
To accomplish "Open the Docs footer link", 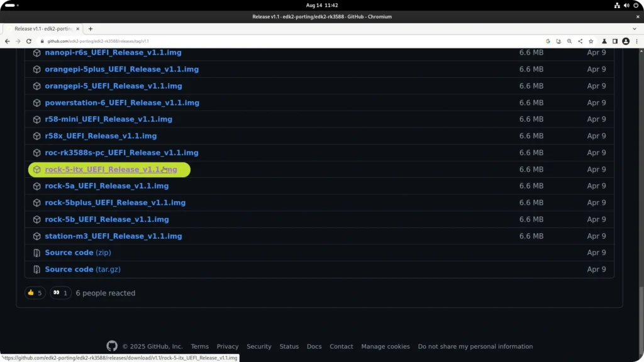I will click(314, 346).
